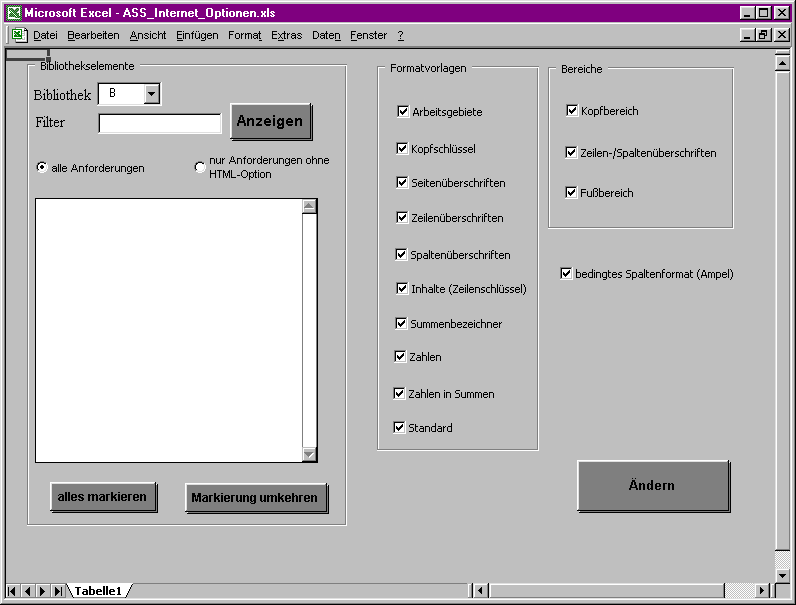Click the Ändern button

652,486
